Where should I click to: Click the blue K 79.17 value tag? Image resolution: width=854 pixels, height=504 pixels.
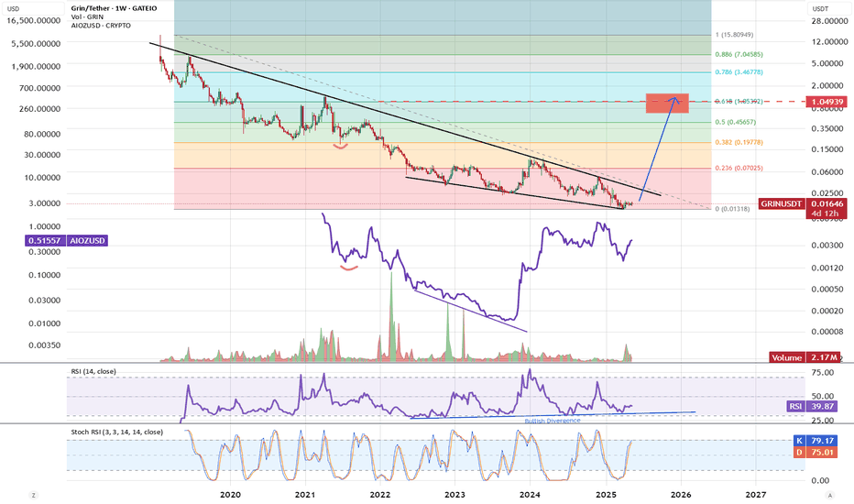click(x=815, y=441)
